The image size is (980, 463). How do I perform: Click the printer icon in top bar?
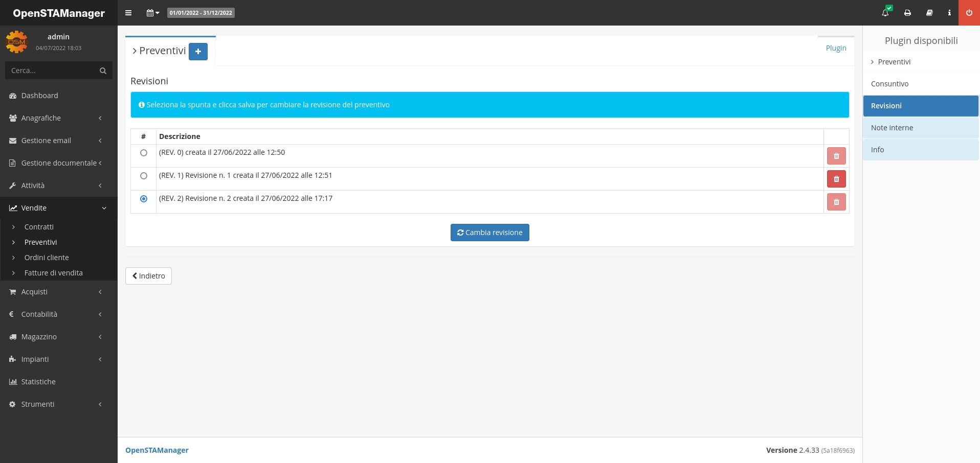click(x=907, y=13)
